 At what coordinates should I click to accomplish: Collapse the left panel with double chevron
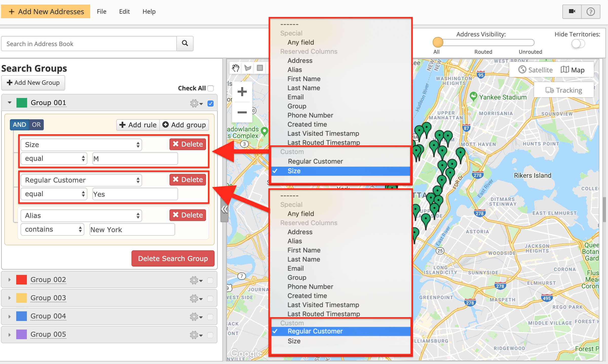(224, 209)
